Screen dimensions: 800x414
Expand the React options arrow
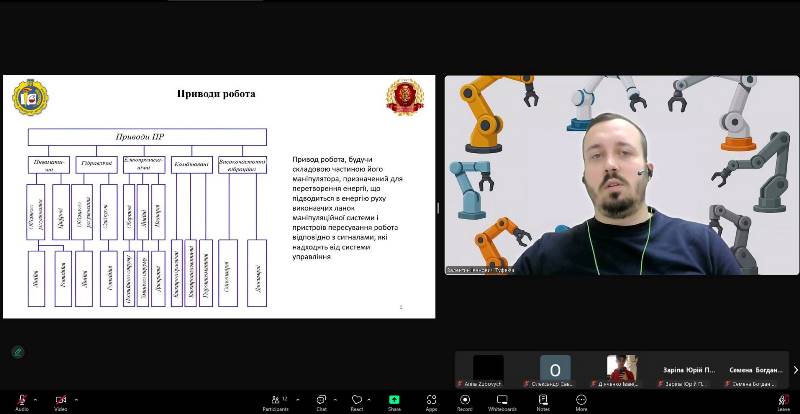pyautogui.click(x=369, y=400)
